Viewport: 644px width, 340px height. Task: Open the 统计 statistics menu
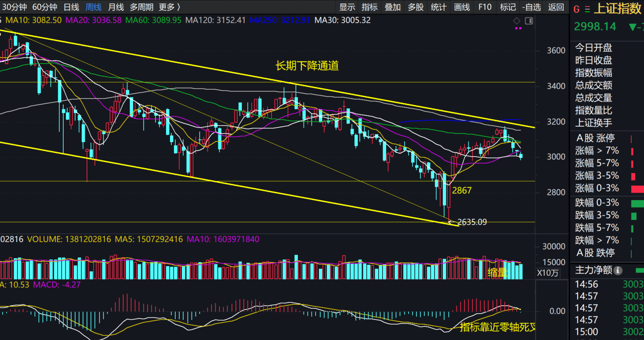tap(438, 7)
